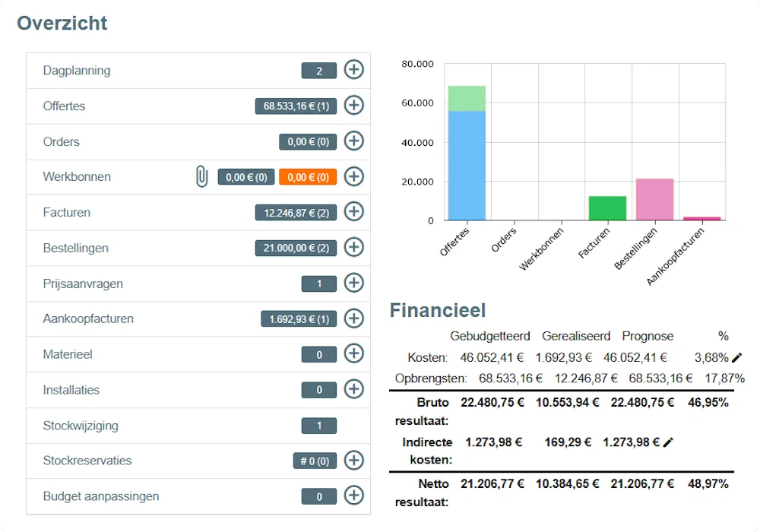Add Materieel using the plus icon

(354, 353)
